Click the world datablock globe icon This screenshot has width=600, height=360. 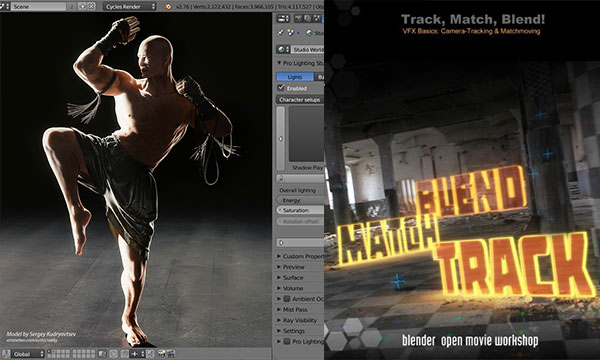click(x=283, y=49)
